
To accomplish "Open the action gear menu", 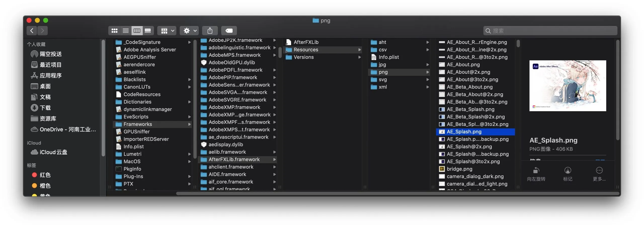I will click(x=189, y=31).
